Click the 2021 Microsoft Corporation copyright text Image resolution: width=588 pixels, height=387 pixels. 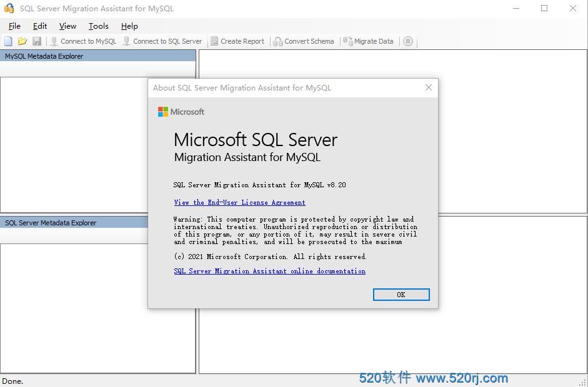tap(270, 257)
